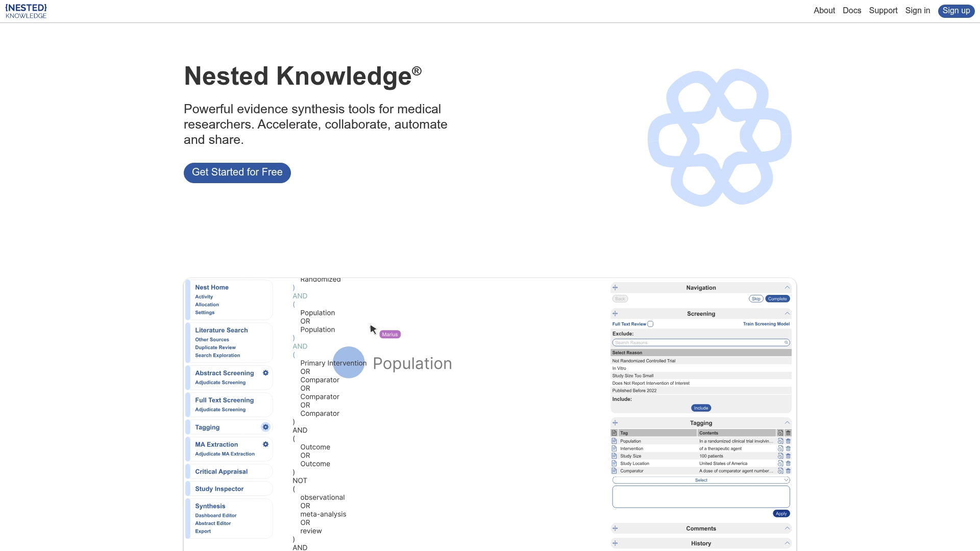This screenshot has width=980, height=551.
Task: Open Critical Appraisal in sidebar
Action: tap(222, 472)
